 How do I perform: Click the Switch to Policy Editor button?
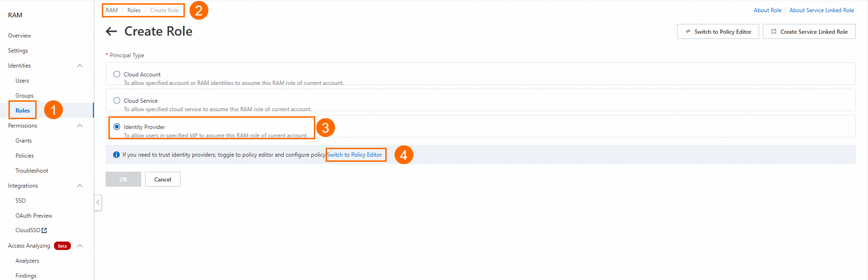[x=718, y=31]
